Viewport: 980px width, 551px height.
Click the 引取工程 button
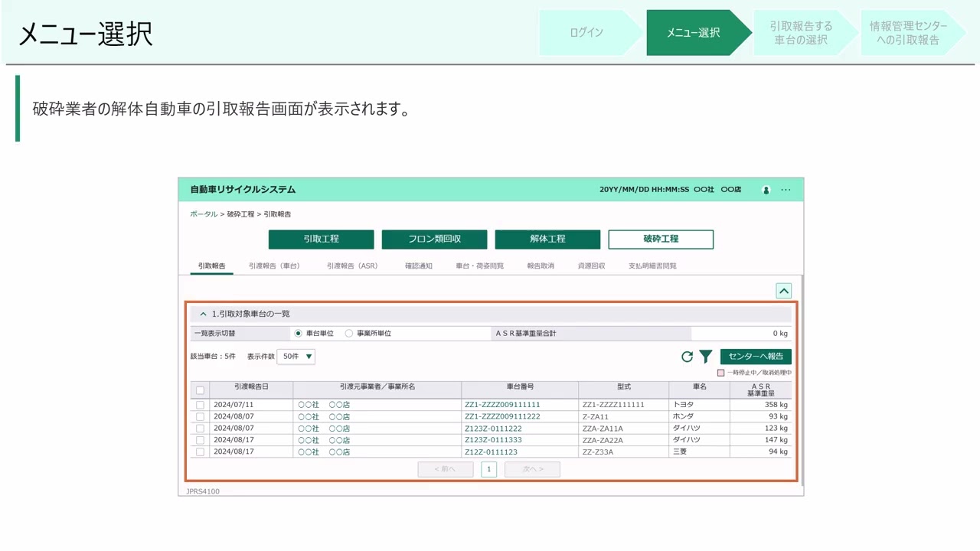tap(322, 239)
